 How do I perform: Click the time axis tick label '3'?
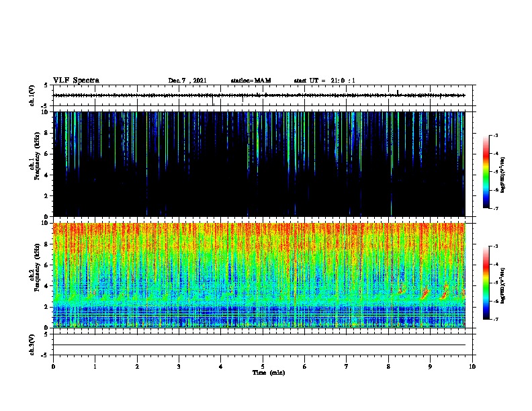[x=179, y=367]
